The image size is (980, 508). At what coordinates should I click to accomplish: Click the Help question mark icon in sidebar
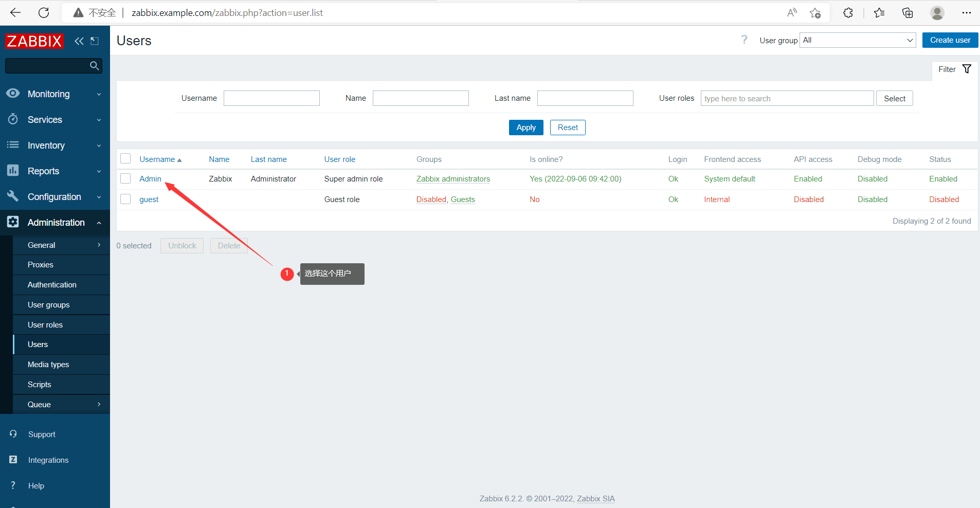click(13, 485)
